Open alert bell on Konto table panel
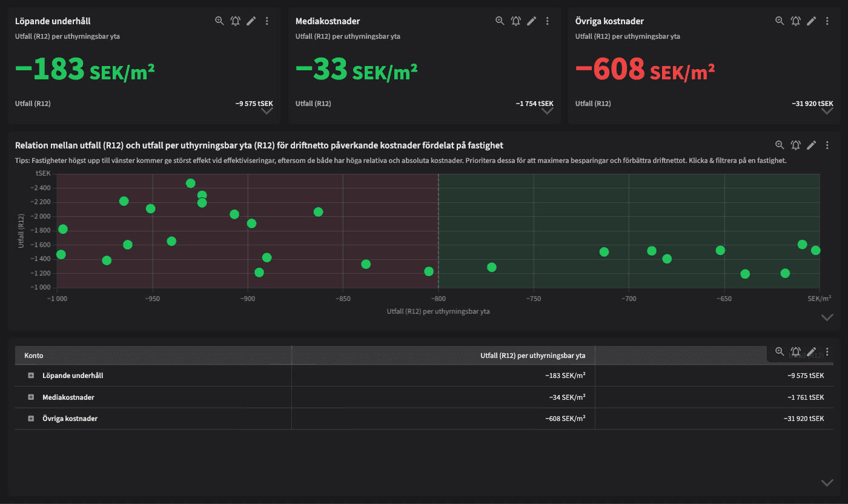This screenshot has height=504, width=848. [x=795, y=351]
